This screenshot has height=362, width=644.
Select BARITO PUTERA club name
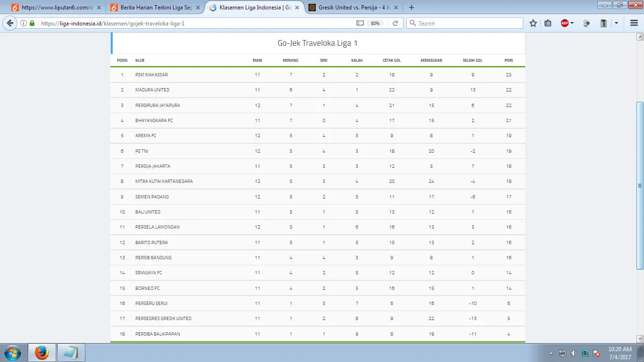[x=151, y=242]
